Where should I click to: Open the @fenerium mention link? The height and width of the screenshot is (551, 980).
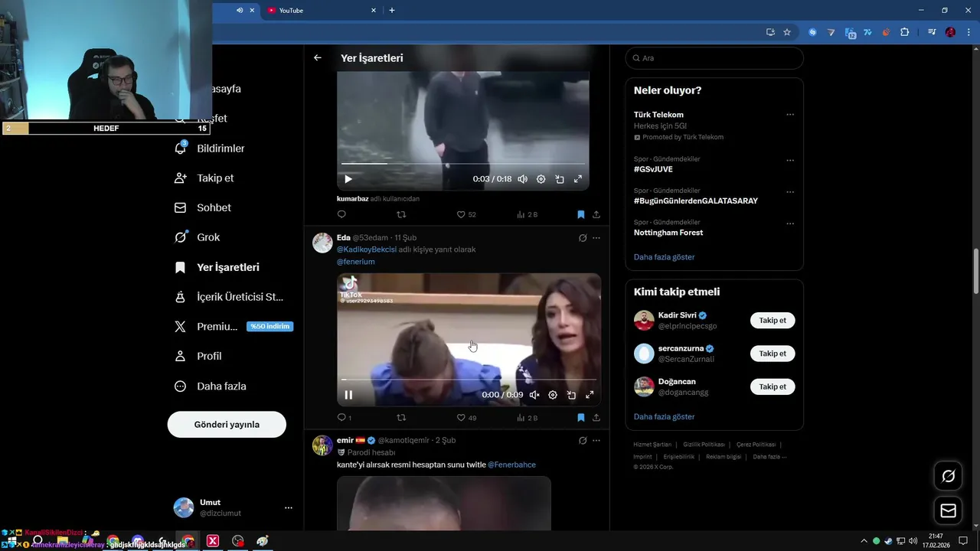coord(356,262)
